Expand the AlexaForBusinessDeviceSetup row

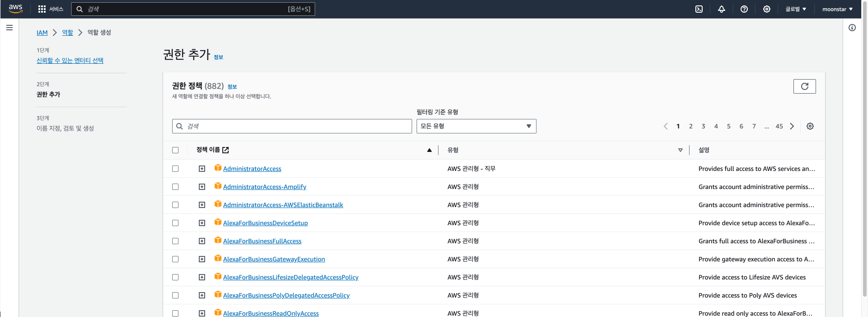point(202,223)
